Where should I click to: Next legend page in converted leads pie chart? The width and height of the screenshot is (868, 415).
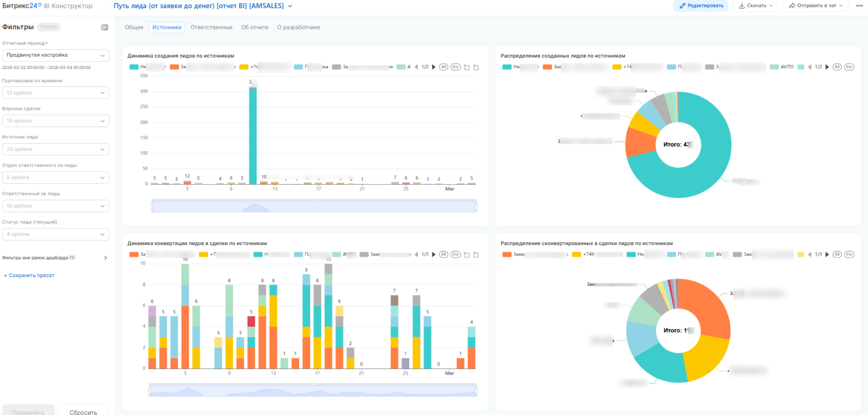pos(827,254)
